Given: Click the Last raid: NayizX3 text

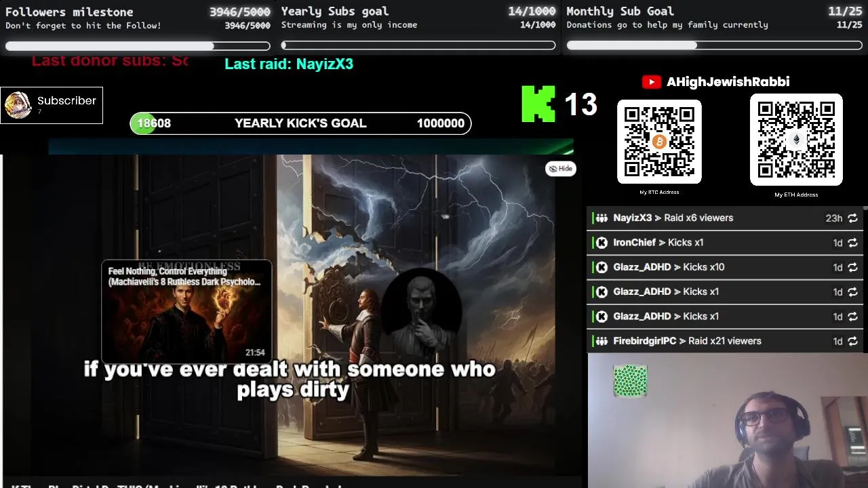Looking at the screenshot, I should point(289,64).
